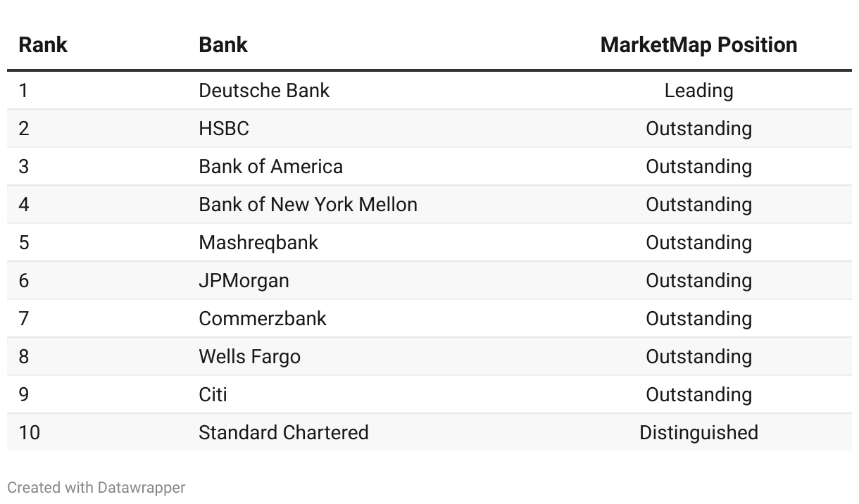859x504 pixels.
Task: Click Bank of New York Mellon
Action: tap(308, 205)
